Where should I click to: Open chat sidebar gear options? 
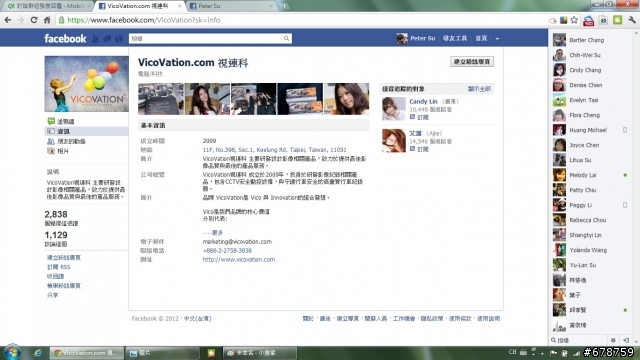[x=613, y=340]
